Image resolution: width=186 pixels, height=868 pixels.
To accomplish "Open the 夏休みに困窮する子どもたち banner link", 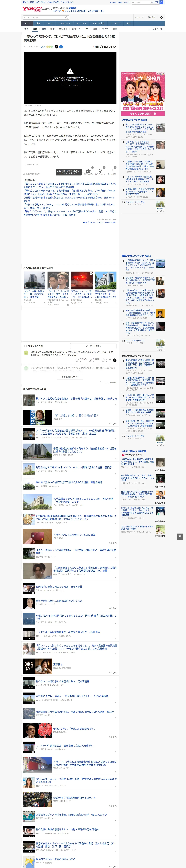I will [48, 2].
